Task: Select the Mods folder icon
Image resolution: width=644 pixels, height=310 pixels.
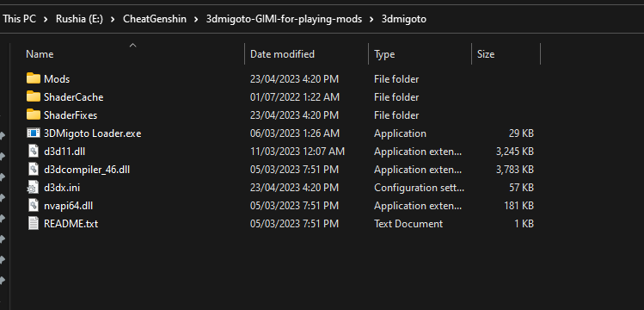Action: click(34, 78)
